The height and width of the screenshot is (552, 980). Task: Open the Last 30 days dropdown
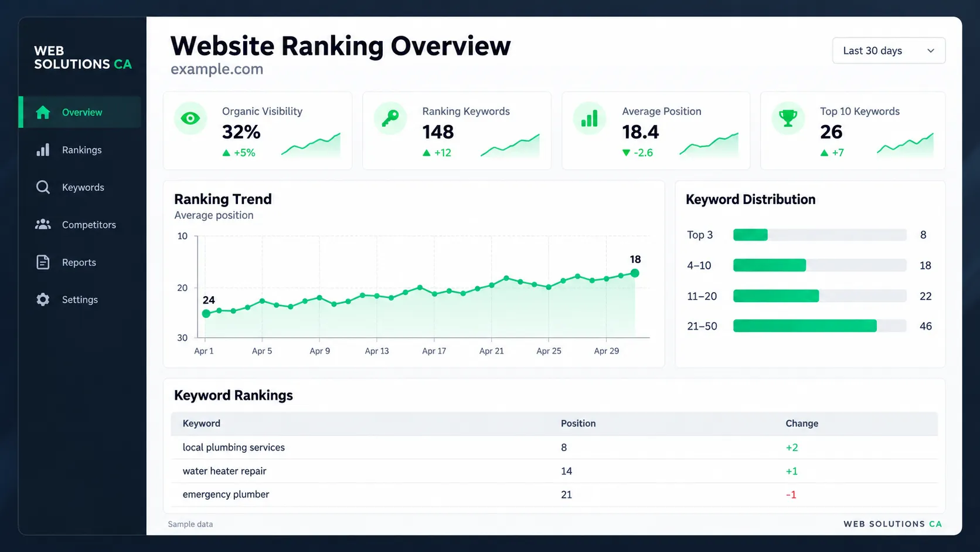pos(889,50)
